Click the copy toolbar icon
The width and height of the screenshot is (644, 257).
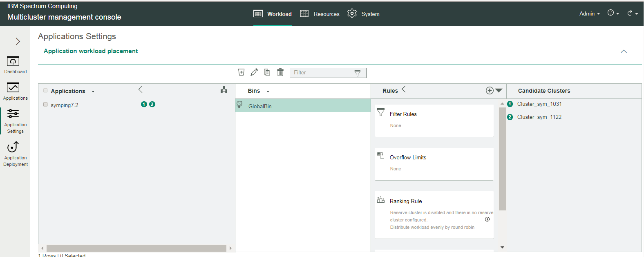[267, 72]
